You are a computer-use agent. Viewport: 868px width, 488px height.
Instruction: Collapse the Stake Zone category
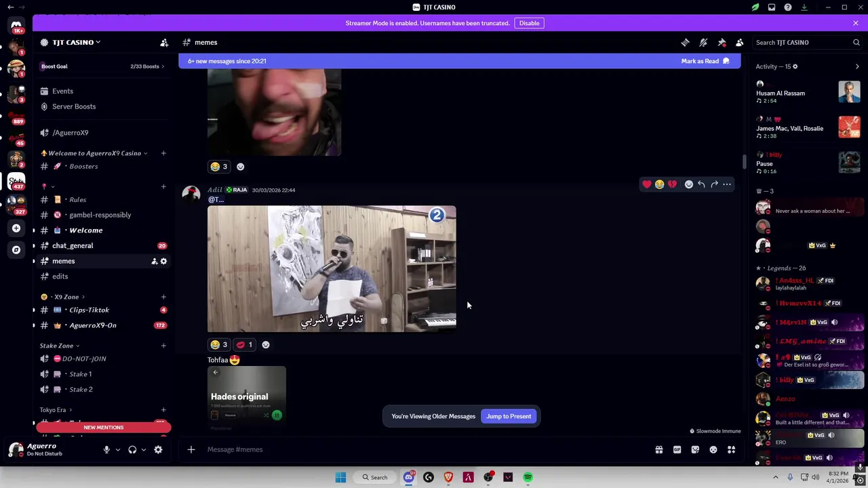(60, 346)
